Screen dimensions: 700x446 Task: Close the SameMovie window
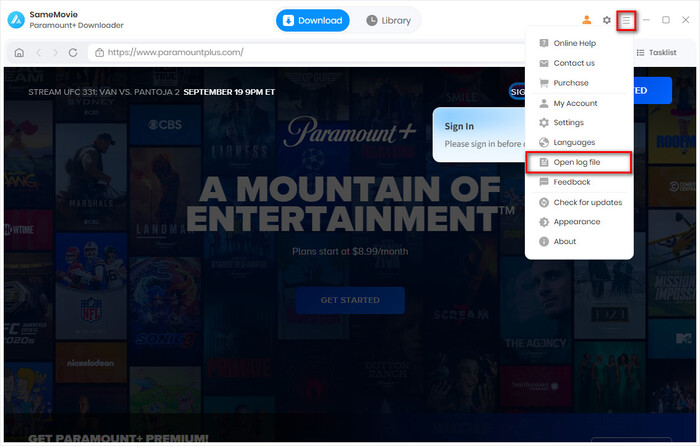tap(686, 20)
